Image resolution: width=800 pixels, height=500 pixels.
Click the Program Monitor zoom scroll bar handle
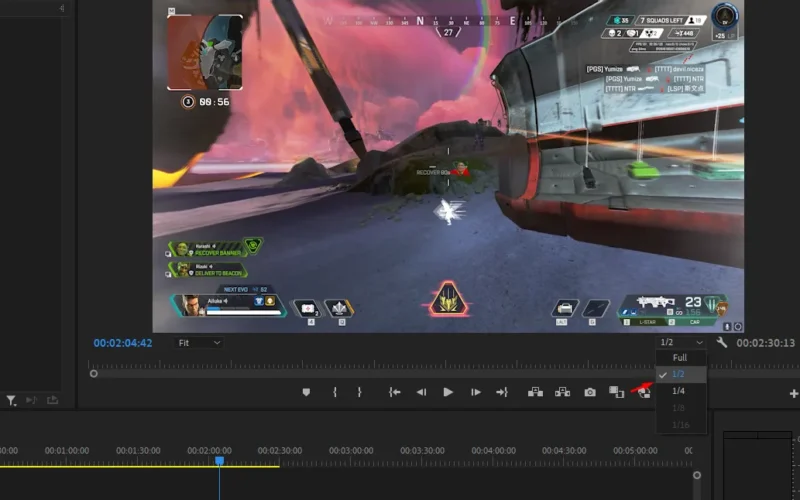coord(93,373)
